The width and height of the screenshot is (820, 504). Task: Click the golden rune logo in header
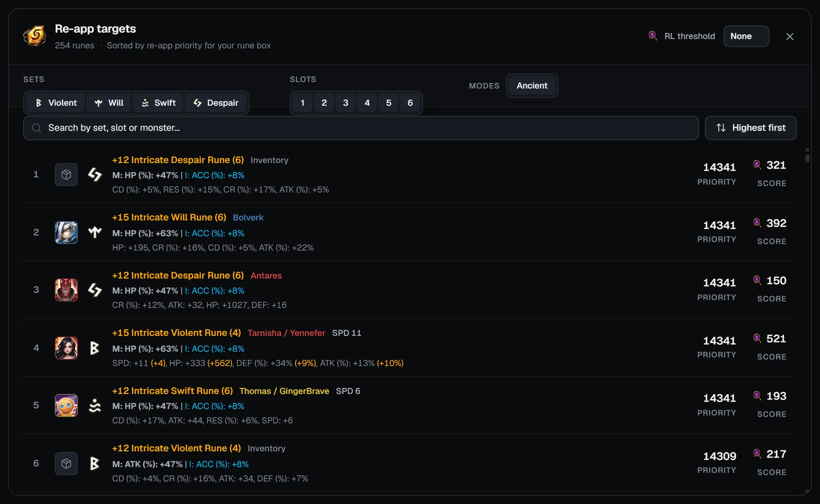[35, 36]
